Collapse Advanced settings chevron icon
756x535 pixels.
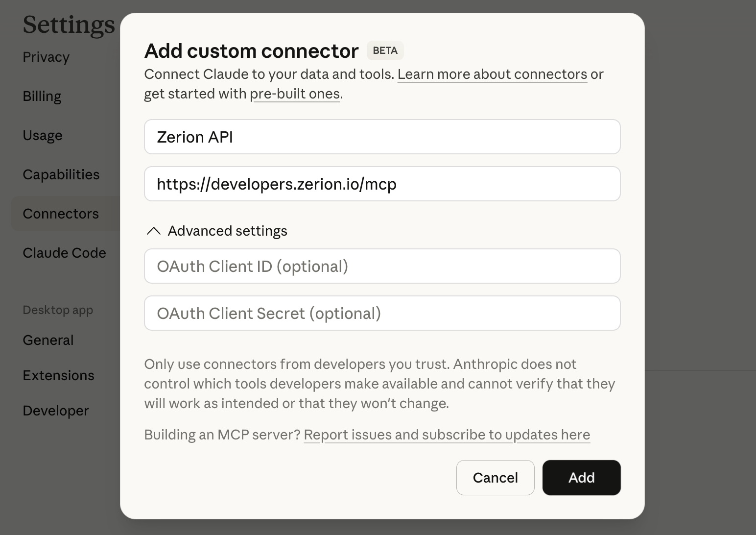coord(154,231)
